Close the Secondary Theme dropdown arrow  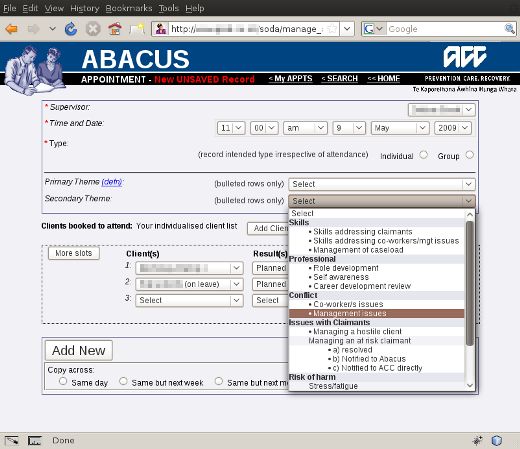point(468,201)
